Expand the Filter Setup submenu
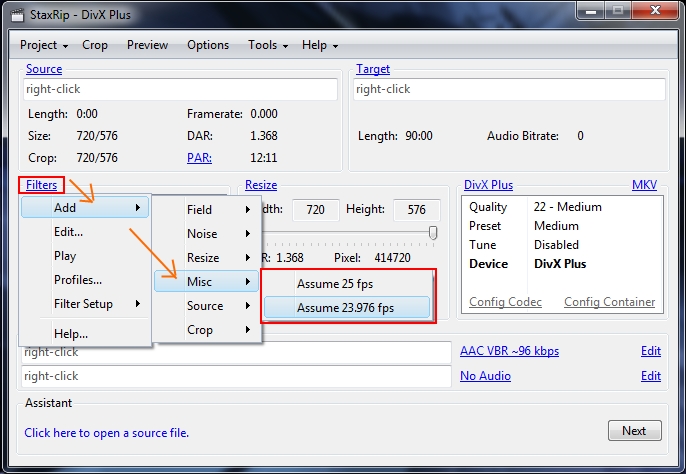This screenshot has width=686, height=474. 85,304
